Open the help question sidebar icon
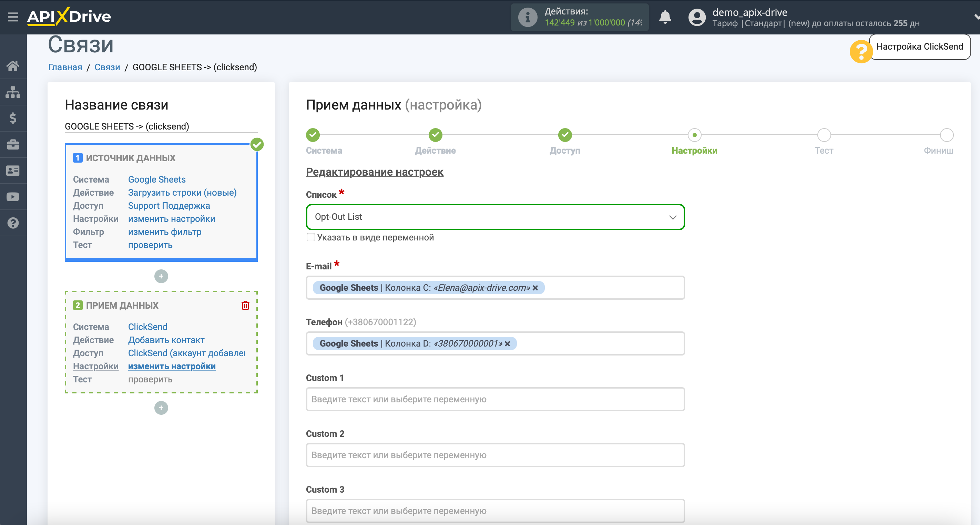The height and width of the screenshot is (525, 980). (x=13, y=223)
